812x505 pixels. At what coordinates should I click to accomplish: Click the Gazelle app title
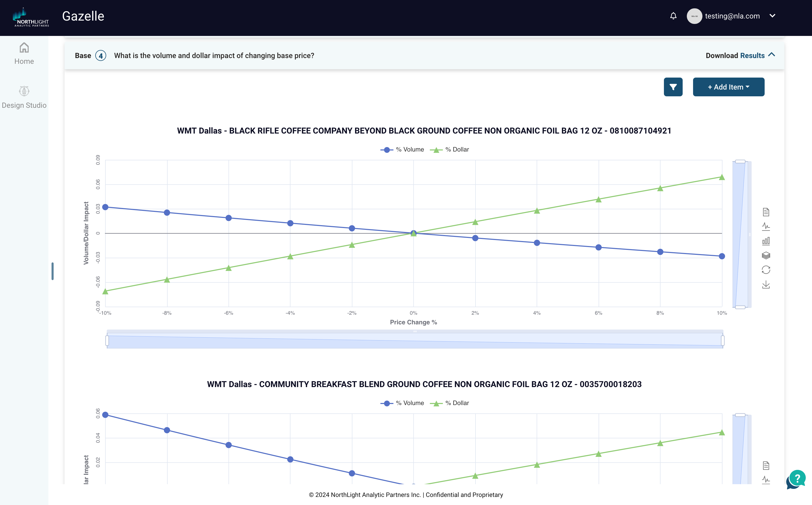pos(83,16)
